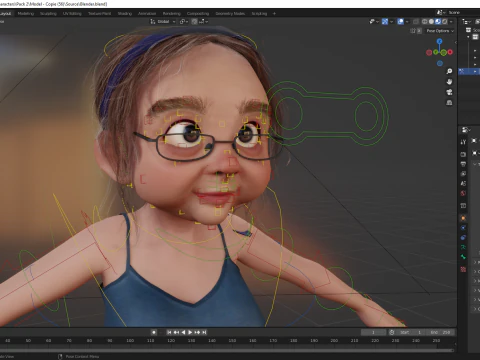Open the gizmo options dropdown arrow
This screenshot has width=480, height=360.
[x=391, y=22]
